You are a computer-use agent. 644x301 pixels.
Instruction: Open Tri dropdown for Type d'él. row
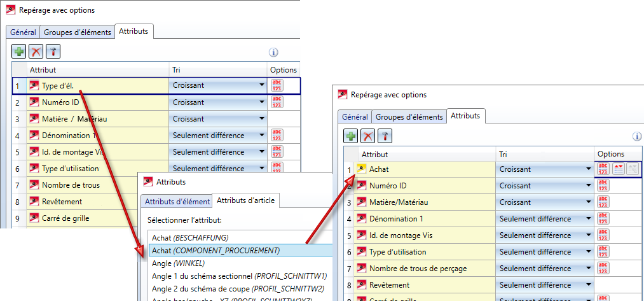click(261, 86)
